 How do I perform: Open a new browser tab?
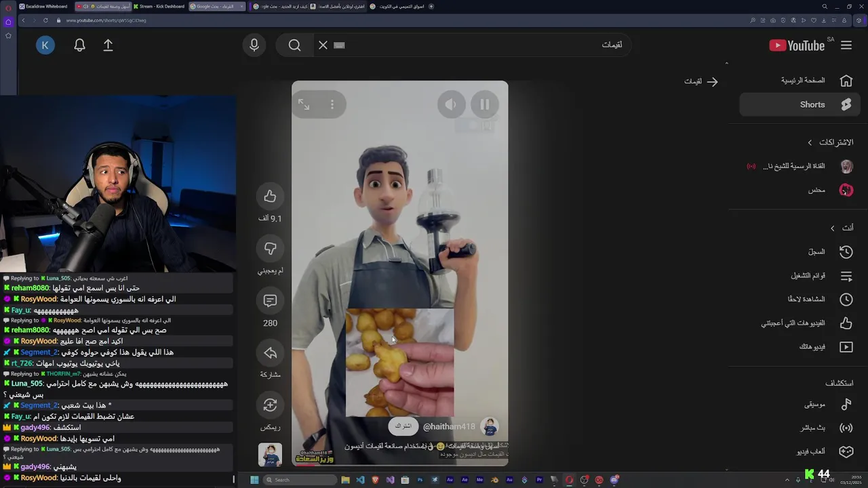click(432, 6)
